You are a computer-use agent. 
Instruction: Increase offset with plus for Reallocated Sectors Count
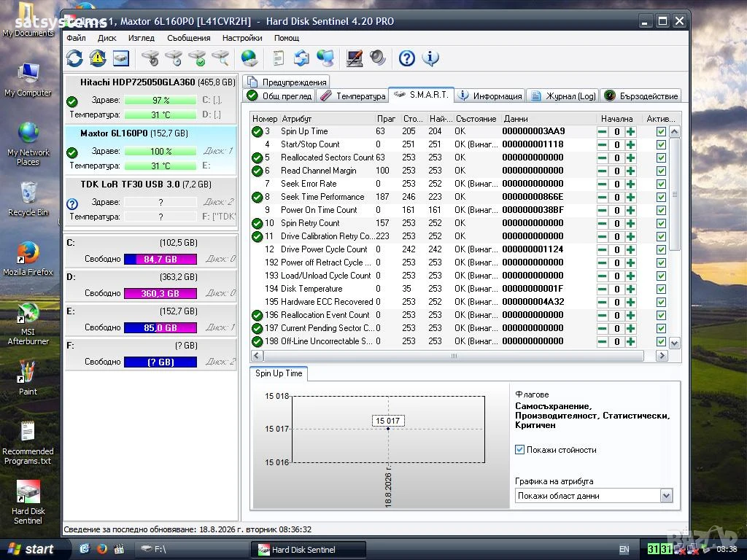pyautogui.click(x=631, y=157)
